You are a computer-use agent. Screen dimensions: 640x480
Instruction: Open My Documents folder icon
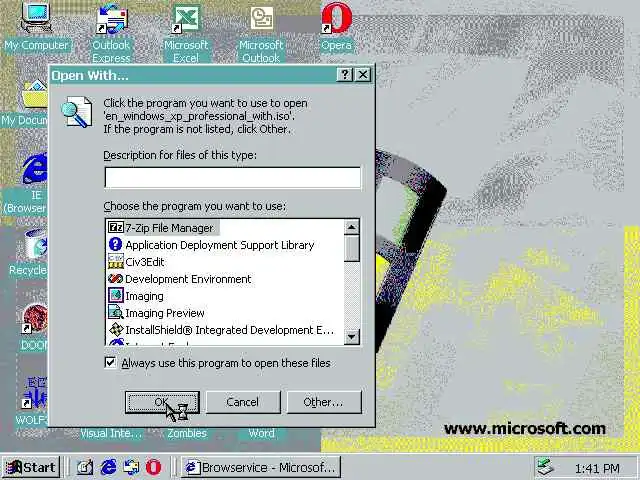(x=34, y=95)
